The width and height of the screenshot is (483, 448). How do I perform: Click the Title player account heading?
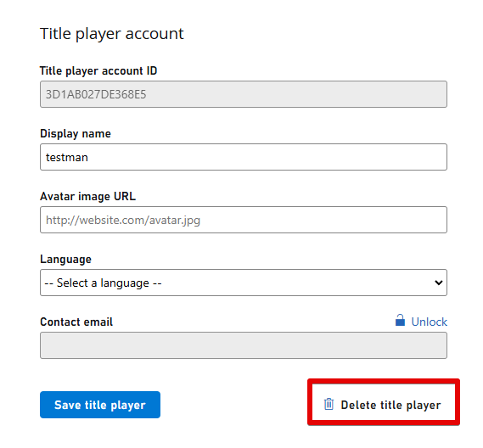click(112, 34)
